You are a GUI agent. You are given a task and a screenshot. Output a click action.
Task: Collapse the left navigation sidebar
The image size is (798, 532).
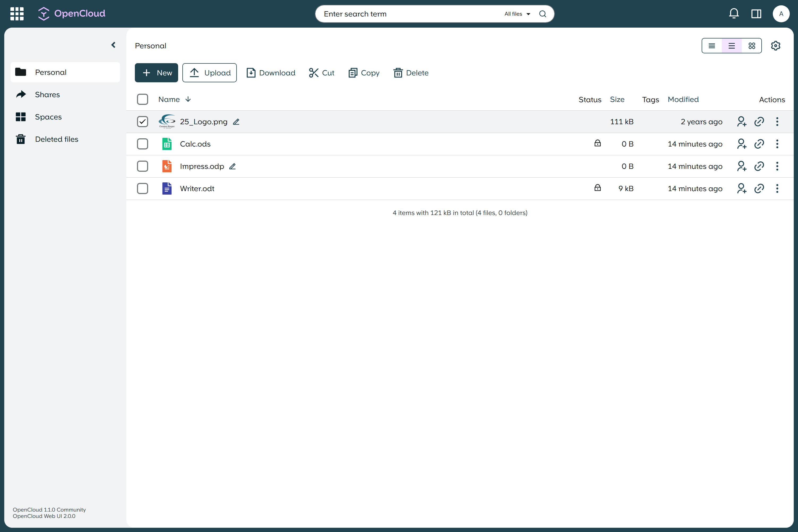(113, 45)
